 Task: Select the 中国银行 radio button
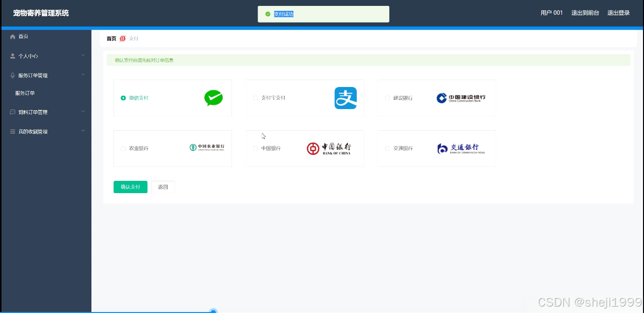(x=255, y=148)
